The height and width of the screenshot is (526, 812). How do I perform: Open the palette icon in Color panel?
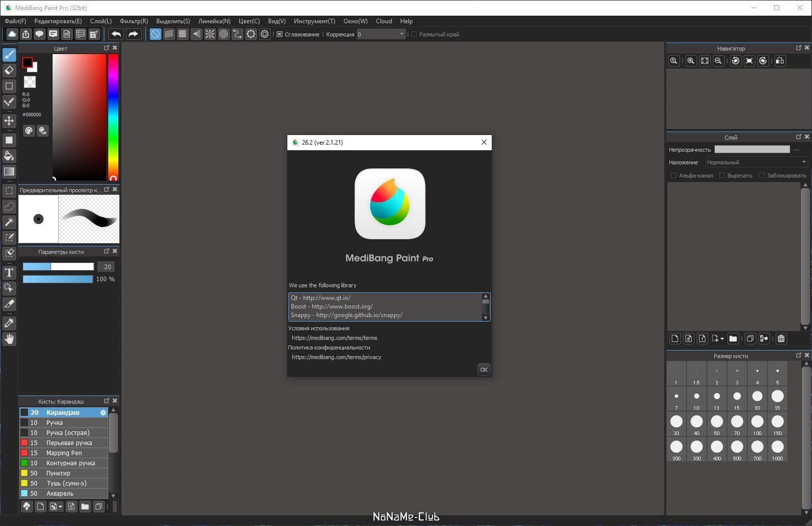click(29, 130)
